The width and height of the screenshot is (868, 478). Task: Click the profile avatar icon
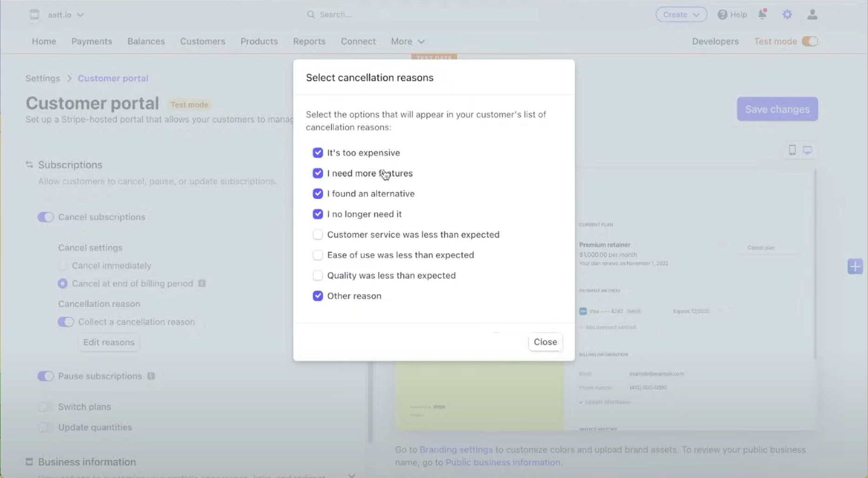[812, 14]
